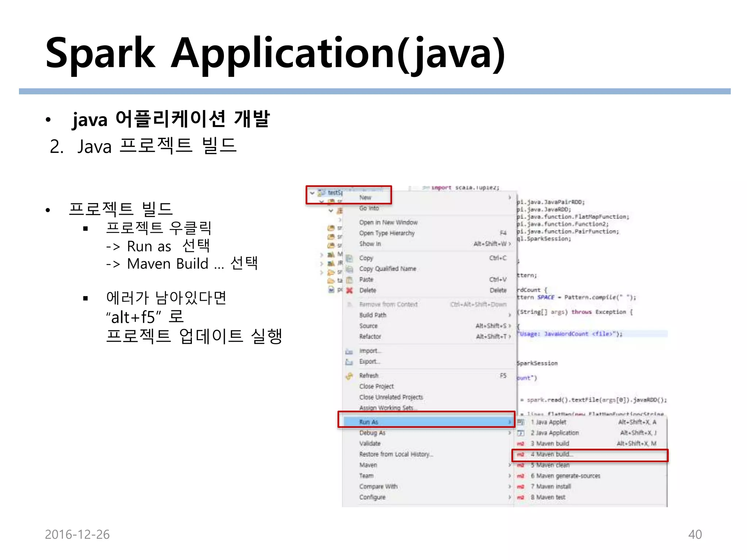
Task: Click the red X Delete icon
Action: click(349, 291)
